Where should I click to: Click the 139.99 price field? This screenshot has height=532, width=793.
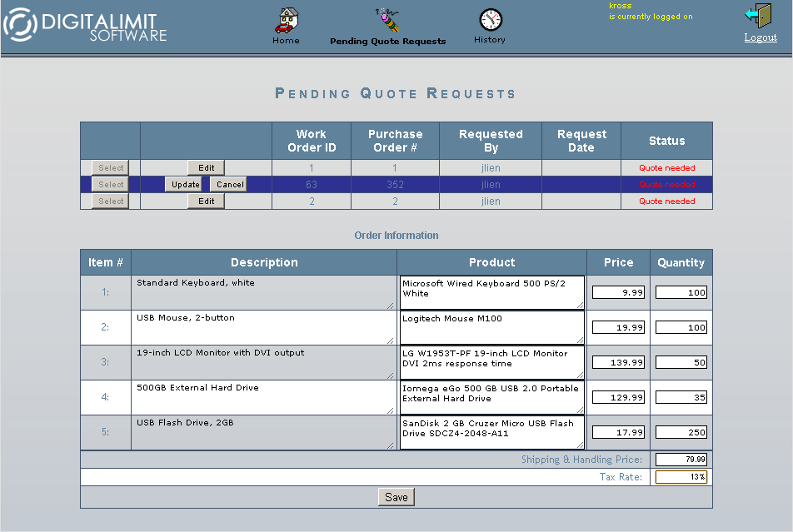tap(619, 362)
